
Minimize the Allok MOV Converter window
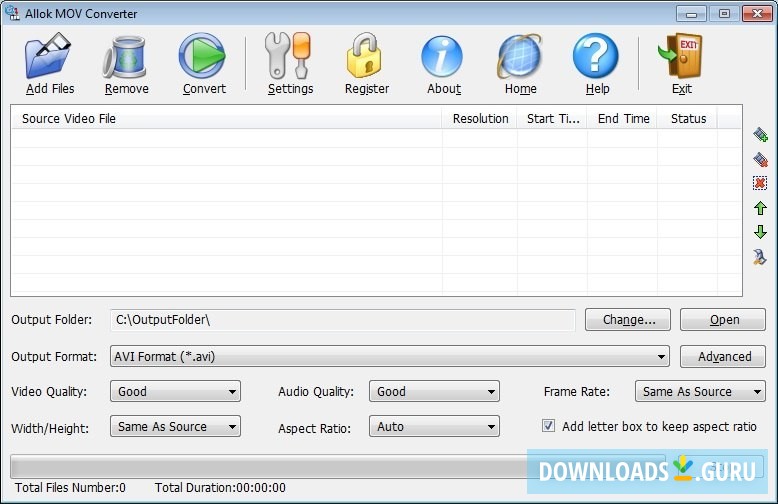click(x=691, y=13)
